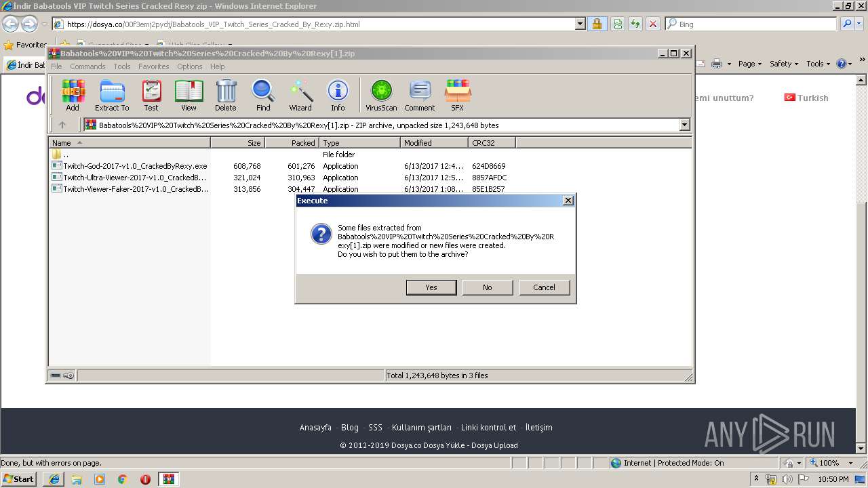Click the browser refresh icon

coord(635,24)
